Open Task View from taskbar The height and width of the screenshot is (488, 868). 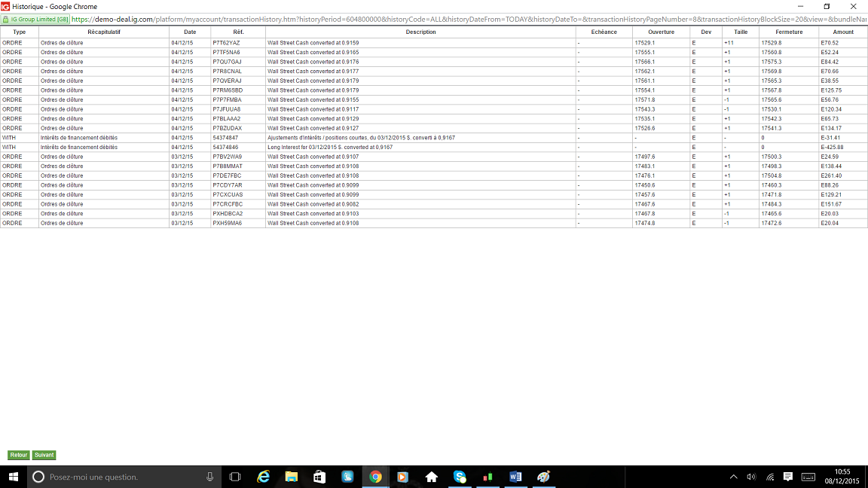235,477
